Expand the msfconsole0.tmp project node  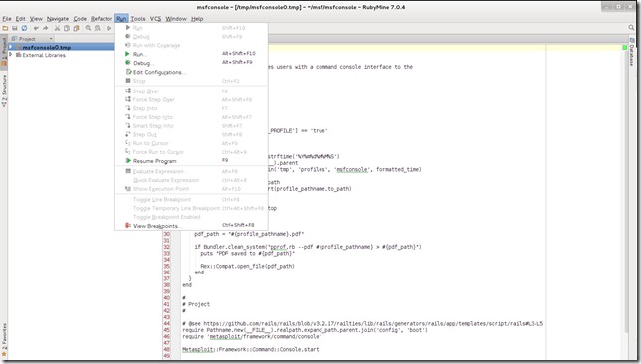[11, 47]
